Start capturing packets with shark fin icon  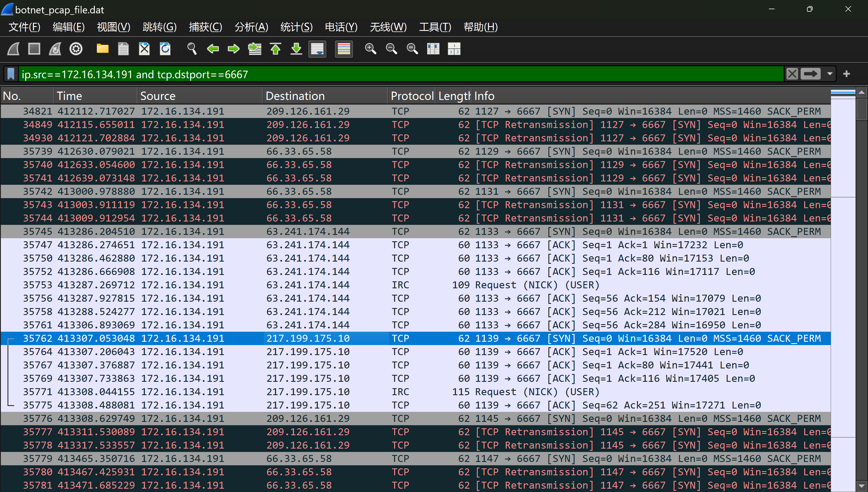click(14, 49)
